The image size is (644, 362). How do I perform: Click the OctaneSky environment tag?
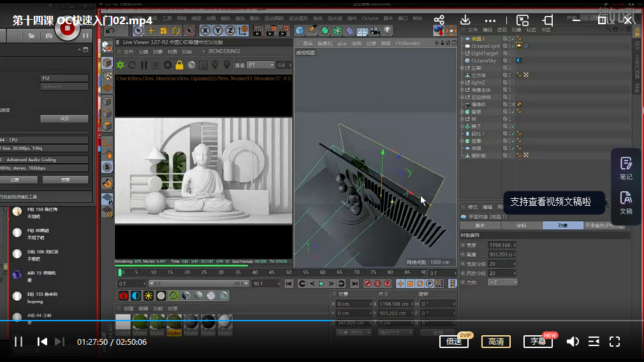(x=519, y=61)
